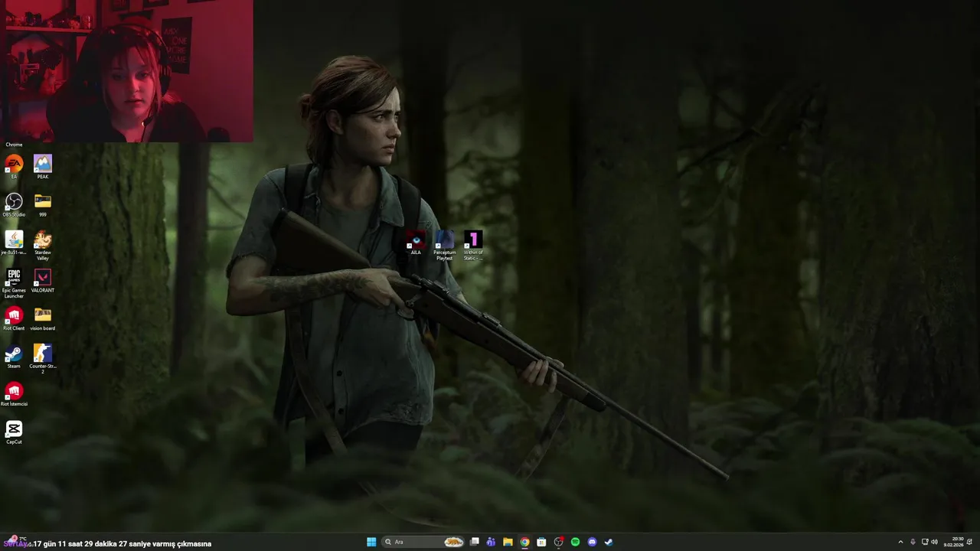This screenshot has width=980, height=551.
Task: Select the Perceptum Playtest shortcut
Action: [x=444, y=246]
